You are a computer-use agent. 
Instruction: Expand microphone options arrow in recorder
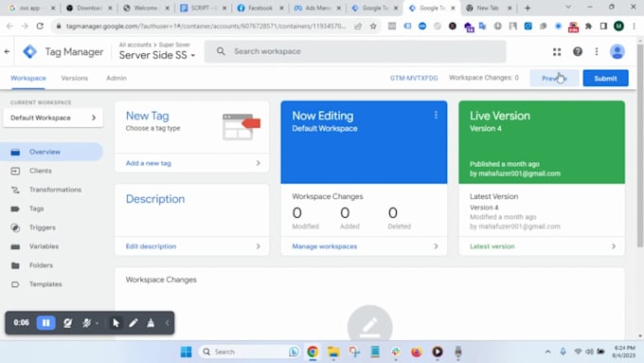(x=97, y=323)
